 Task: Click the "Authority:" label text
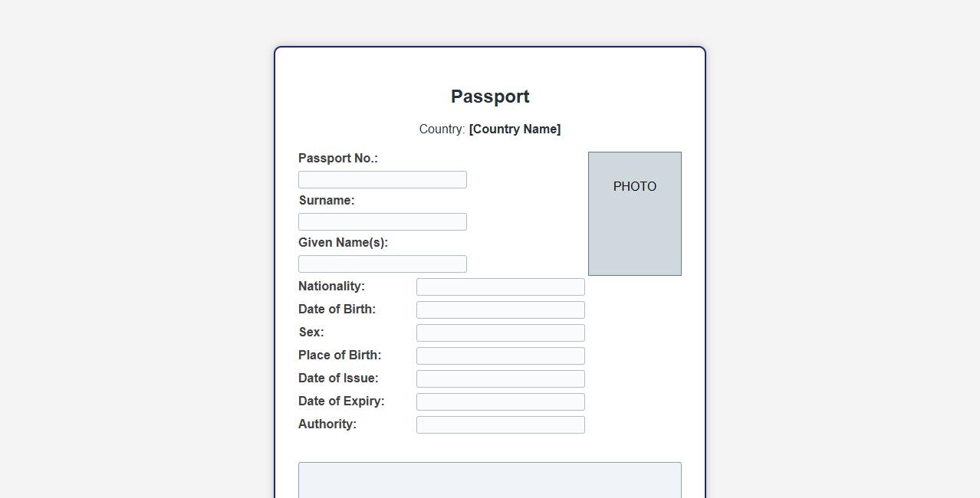(x=327, y=424)
